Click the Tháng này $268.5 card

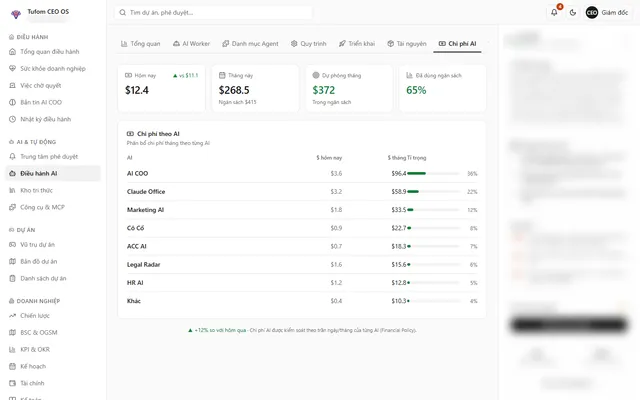(x=255, y=88)
